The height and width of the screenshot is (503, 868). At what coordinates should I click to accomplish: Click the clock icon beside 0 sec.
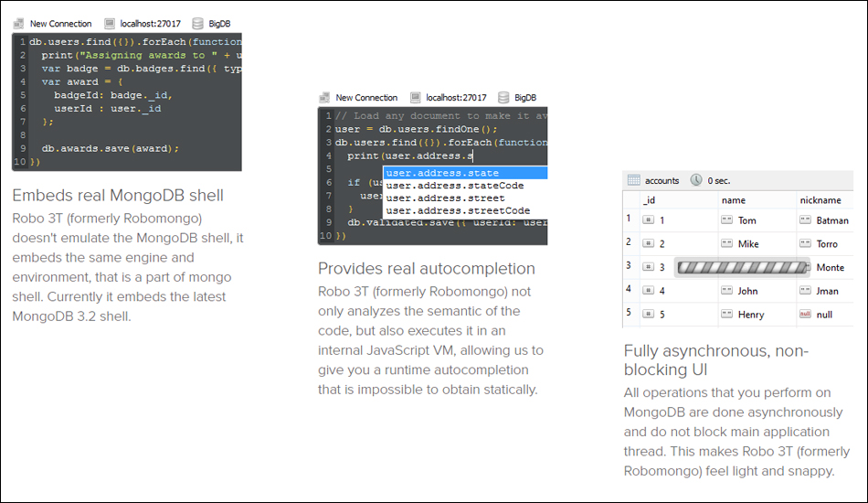(696, 180)
